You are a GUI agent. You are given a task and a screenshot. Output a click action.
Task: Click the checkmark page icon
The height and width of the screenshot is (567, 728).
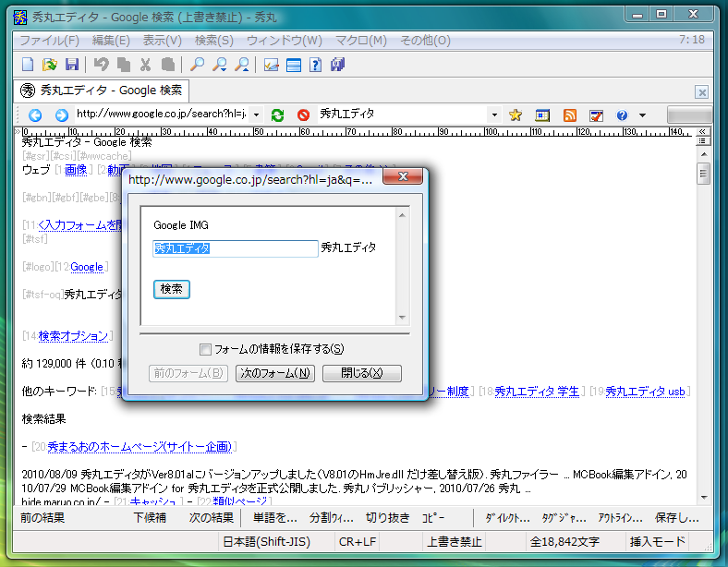point(596,115)
